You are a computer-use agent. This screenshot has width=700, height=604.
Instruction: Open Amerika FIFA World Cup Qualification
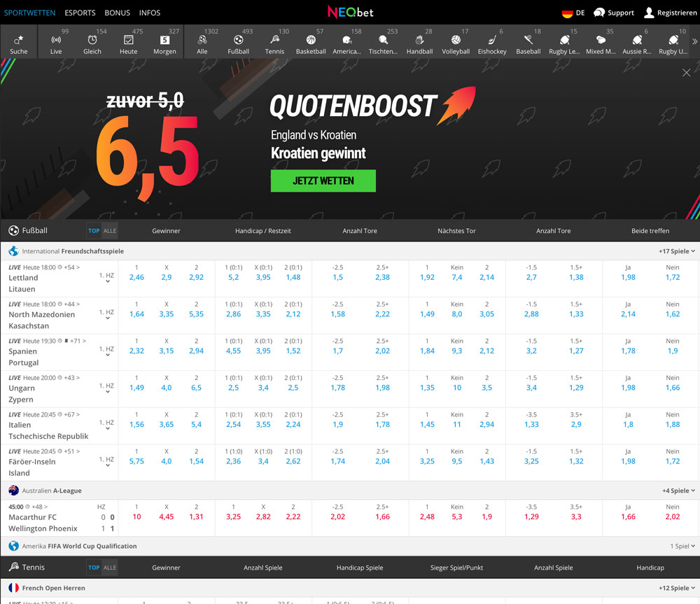pos(80,546)
